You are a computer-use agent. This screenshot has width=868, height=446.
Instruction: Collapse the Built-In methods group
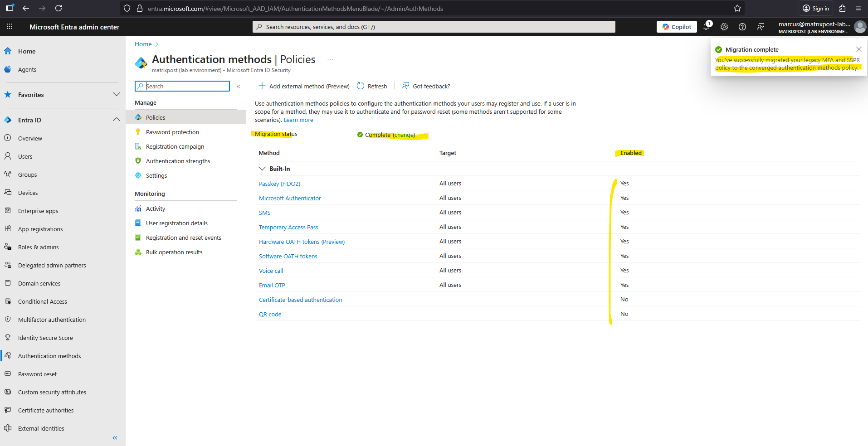[x=262, y=169]
